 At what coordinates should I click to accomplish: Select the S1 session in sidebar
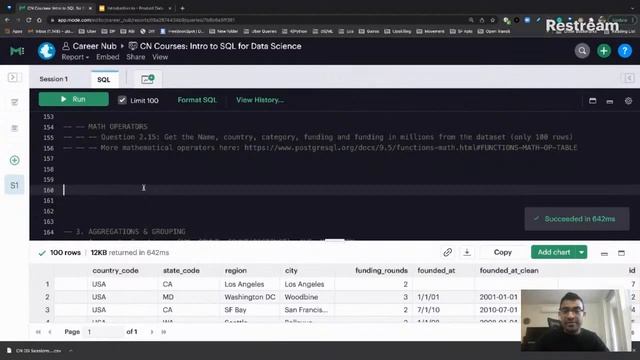14,186
